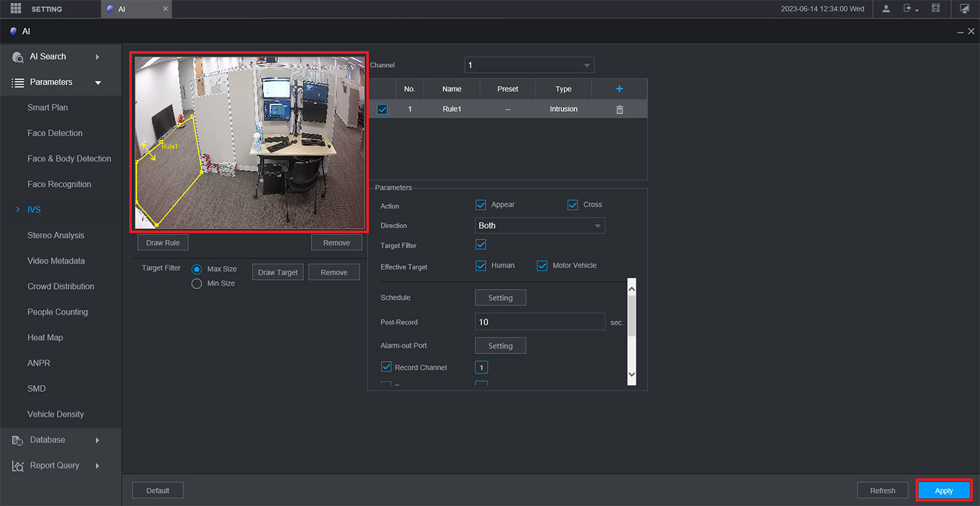Viewport: 980px width, 506px height.
Task: Toggle the Cross action checkbox
Action: point(573,205)
